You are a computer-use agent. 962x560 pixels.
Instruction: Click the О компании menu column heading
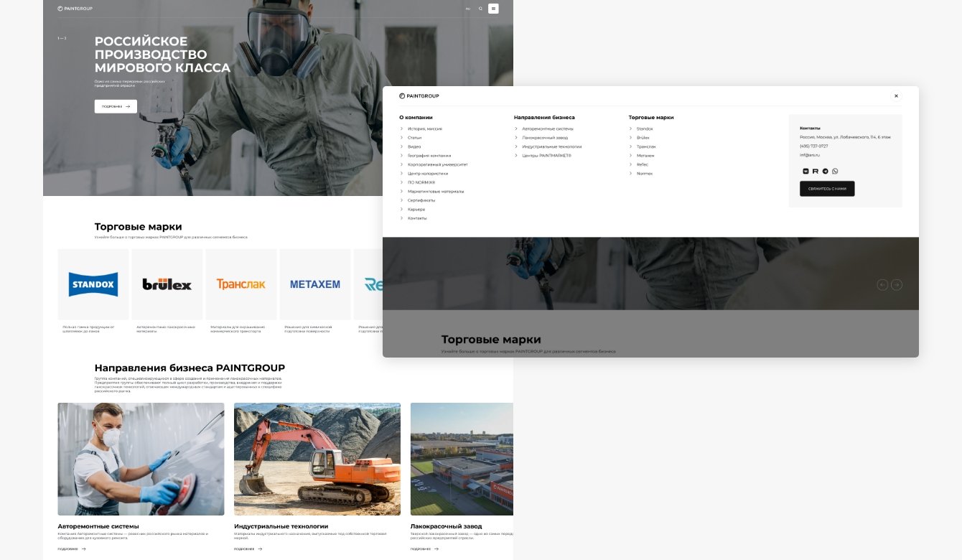point(416,117)
